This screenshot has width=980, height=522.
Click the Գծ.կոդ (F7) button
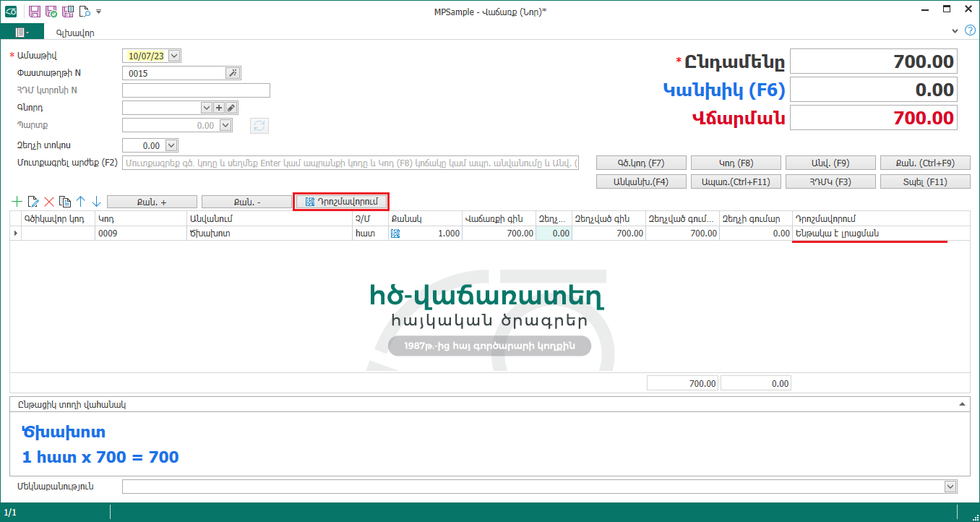click(641, 163)
